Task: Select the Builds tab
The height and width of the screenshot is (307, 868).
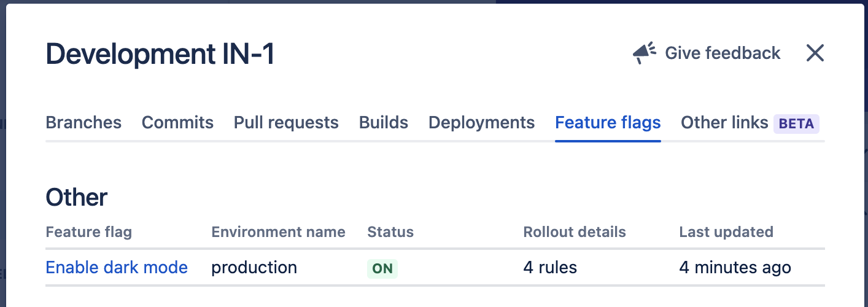Action: point(384,123)
